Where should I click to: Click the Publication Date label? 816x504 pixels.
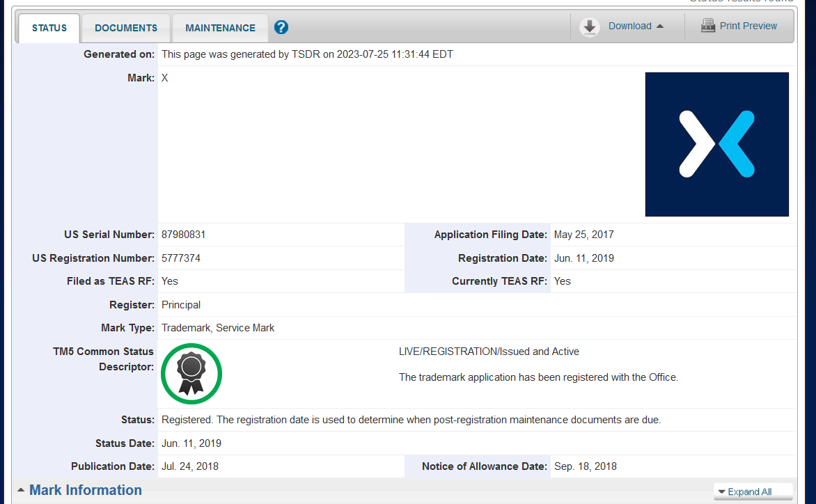tap(112, 466)
